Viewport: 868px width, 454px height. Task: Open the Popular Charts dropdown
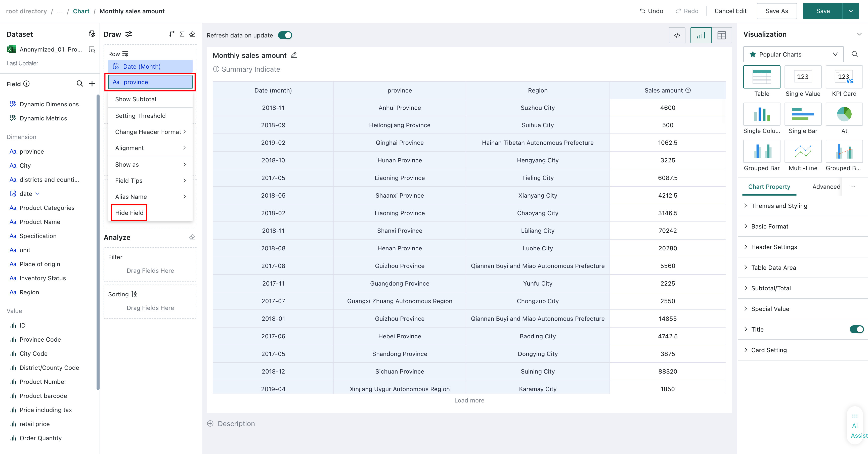[x=793, y=54]
